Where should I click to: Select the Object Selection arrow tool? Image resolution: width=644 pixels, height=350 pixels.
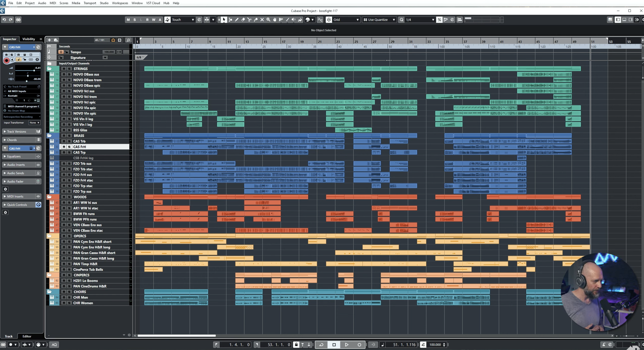224,19
